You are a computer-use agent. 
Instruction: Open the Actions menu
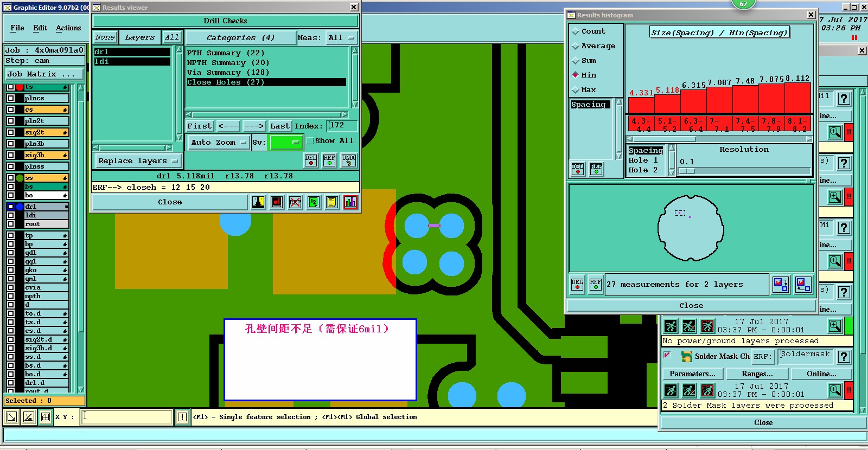coord(68,28)
